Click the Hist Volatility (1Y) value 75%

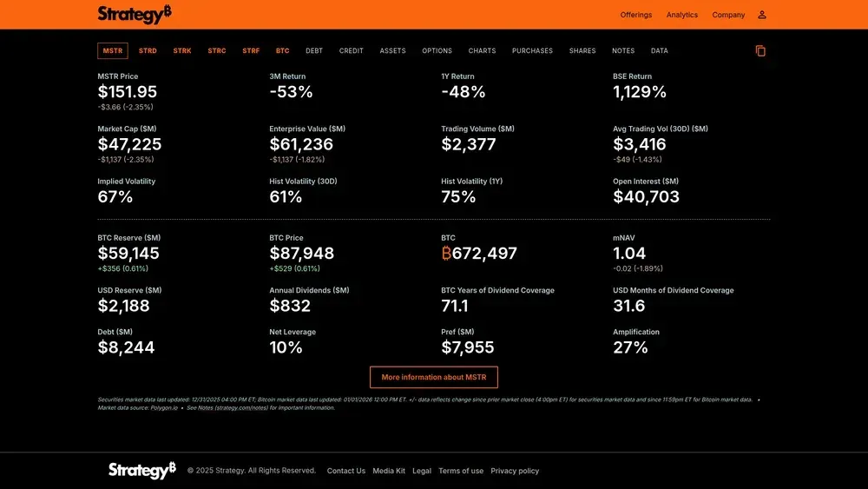click(458, 197)
